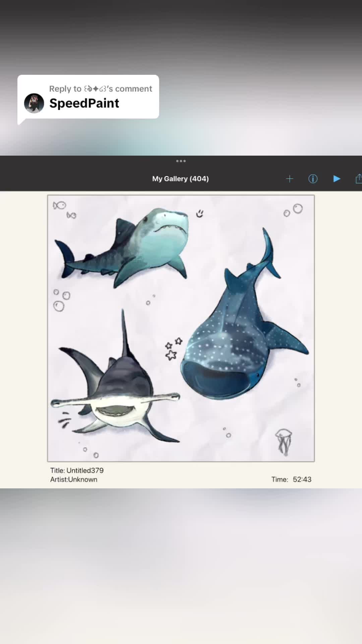
Task: Tap the plus icon to add artwork
Action: pos(290,179)
